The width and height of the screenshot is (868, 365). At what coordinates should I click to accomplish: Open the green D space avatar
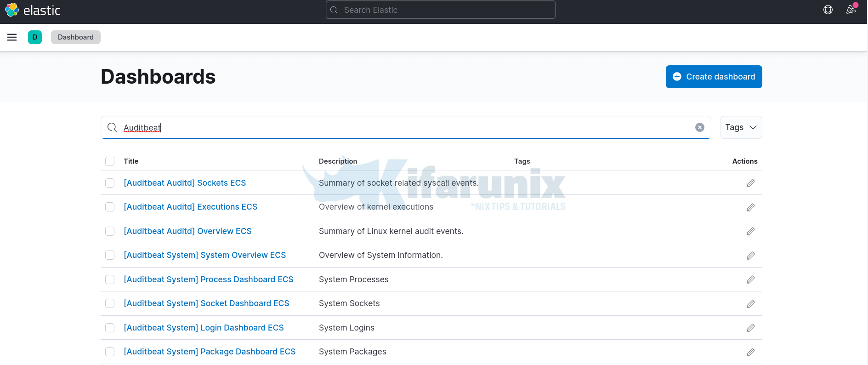tap(35, 37)
